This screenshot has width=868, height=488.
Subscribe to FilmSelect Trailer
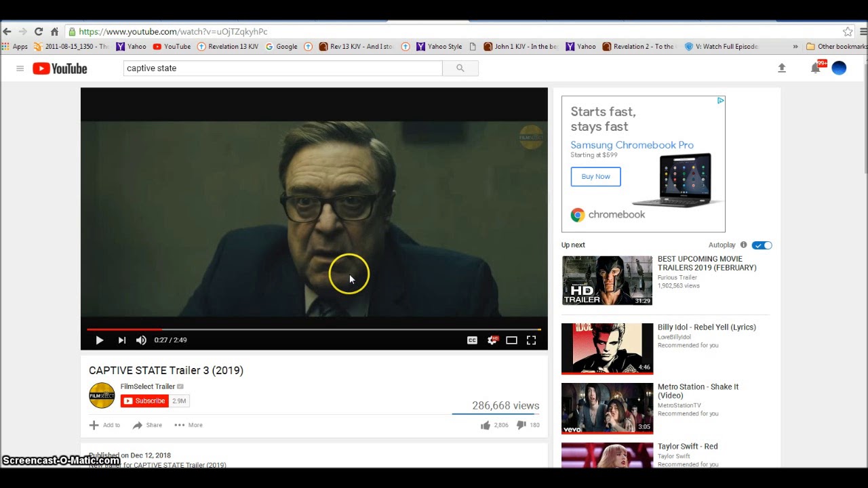click(x=144, y=401)
